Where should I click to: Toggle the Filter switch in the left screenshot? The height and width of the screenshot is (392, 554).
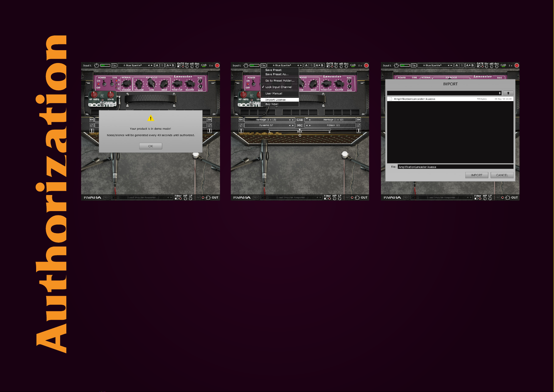(x=176, y=199)
